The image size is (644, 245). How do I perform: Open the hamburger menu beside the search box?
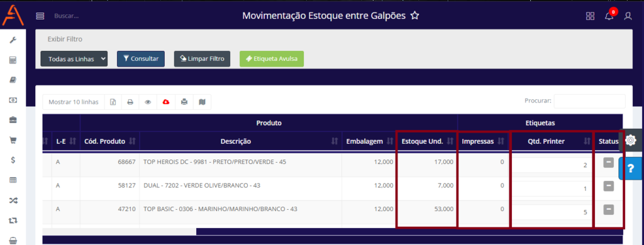point(40,16)
